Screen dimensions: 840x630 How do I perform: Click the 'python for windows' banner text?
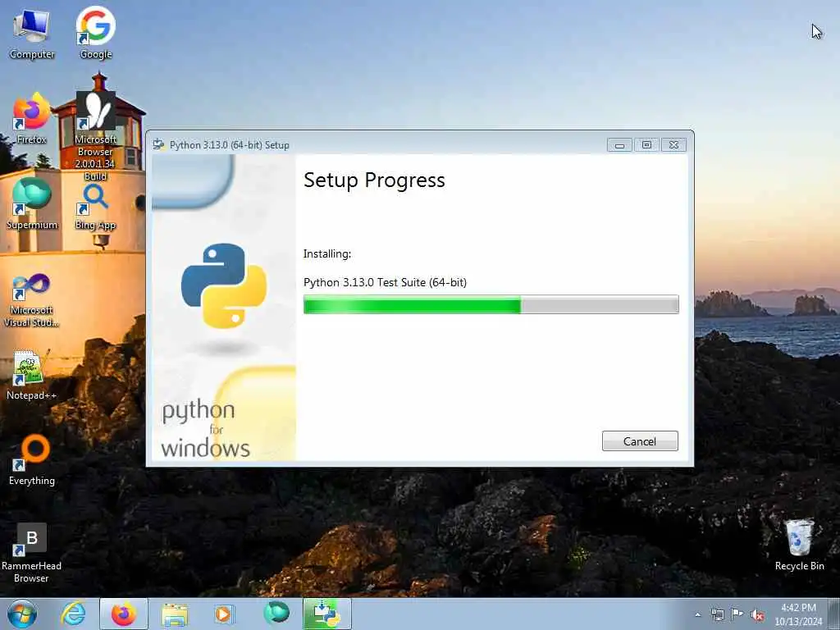coord(206,429)
